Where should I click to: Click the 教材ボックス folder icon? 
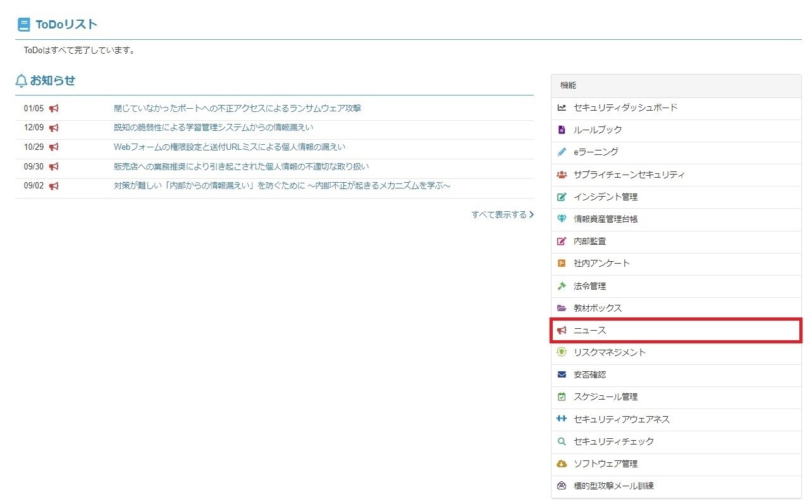pyautogui.click(x=562, y=308)
